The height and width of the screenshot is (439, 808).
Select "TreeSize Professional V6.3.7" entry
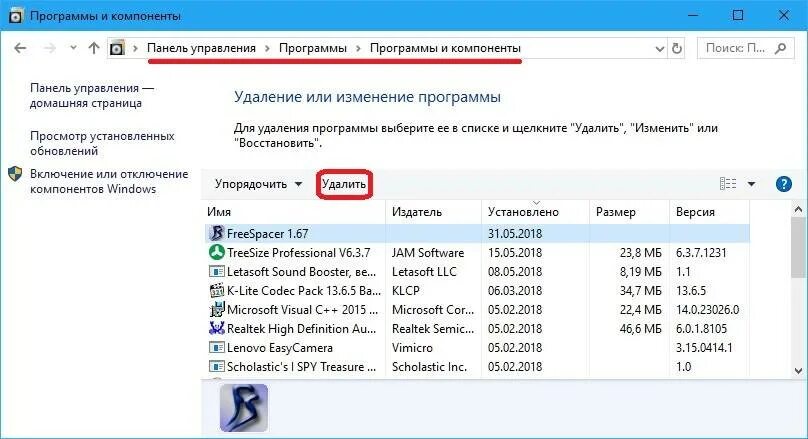click(x=298, y=253)
